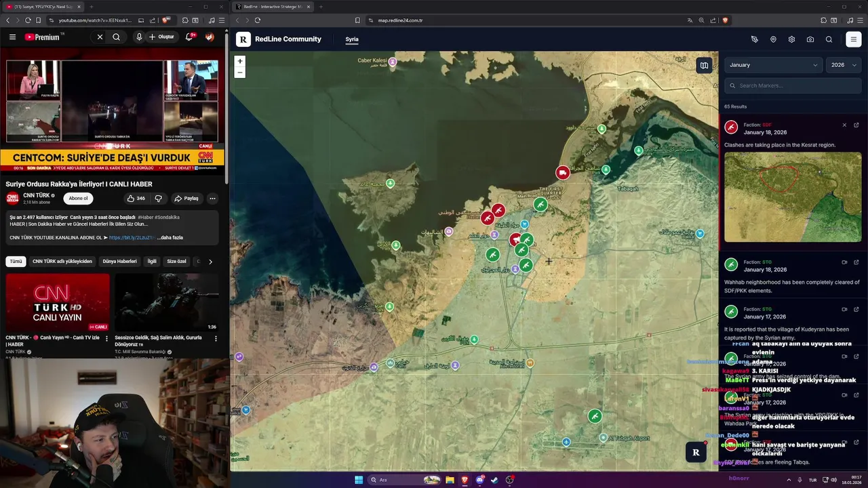Viewport: 868px width, 488px height.
Task: Play video for Wahhab neighborhood event
Action: tap(844, 262)
